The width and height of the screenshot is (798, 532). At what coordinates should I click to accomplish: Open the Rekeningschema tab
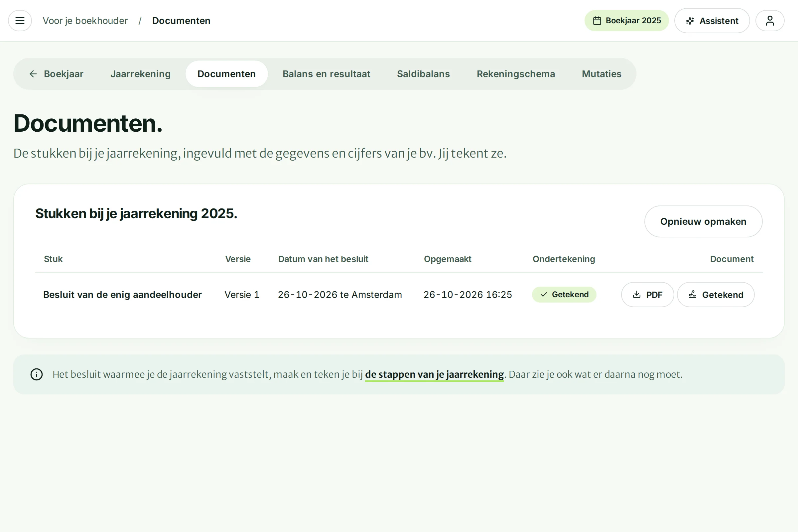[x=516, y=74]
